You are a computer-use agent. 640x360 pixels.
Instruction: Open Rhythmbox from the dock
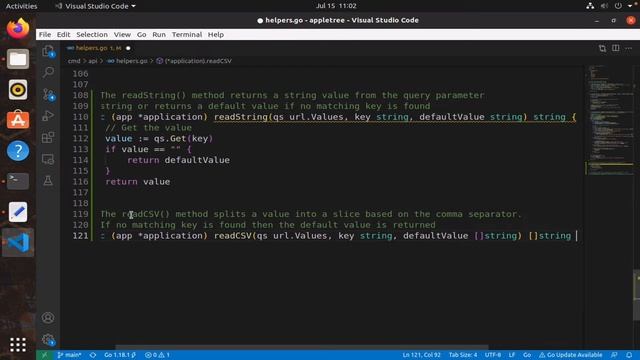click(x=18, y=90)
